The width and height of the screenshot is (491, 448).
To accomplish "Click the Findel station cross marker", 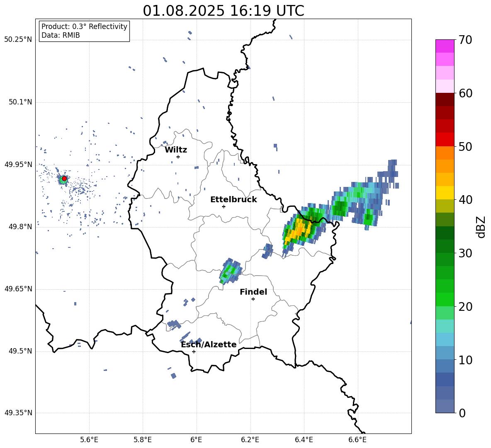I will 253,299.
